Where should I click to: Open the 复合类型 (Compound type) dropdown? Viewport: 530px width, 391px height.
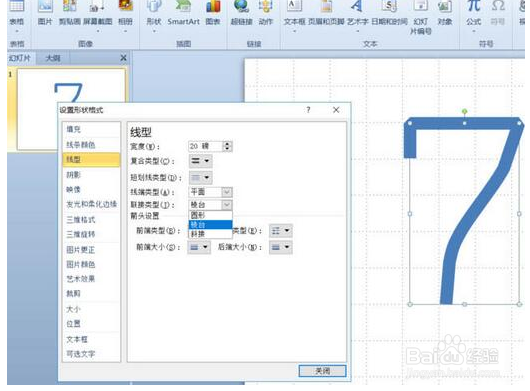pyautogui.click(x=200, y=161)
